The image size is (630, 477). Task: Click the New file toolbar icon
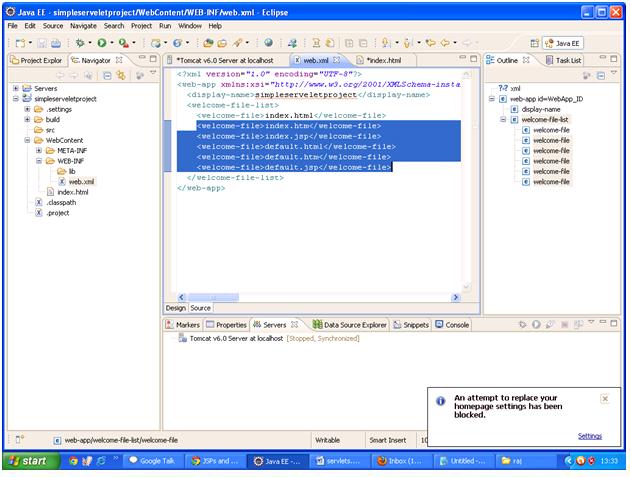[20, 43]
